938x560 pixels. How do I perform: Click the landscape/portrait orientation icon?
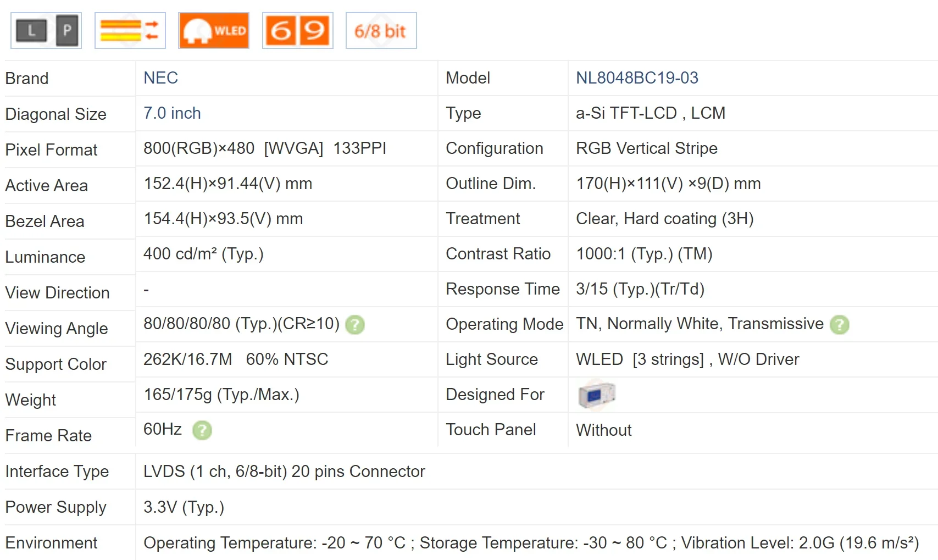point(46,31)
